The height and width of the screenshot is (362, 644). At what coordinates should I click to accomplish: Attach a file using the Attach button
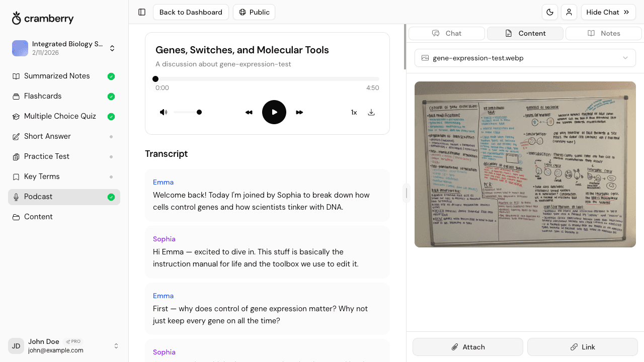pos(467,347)
